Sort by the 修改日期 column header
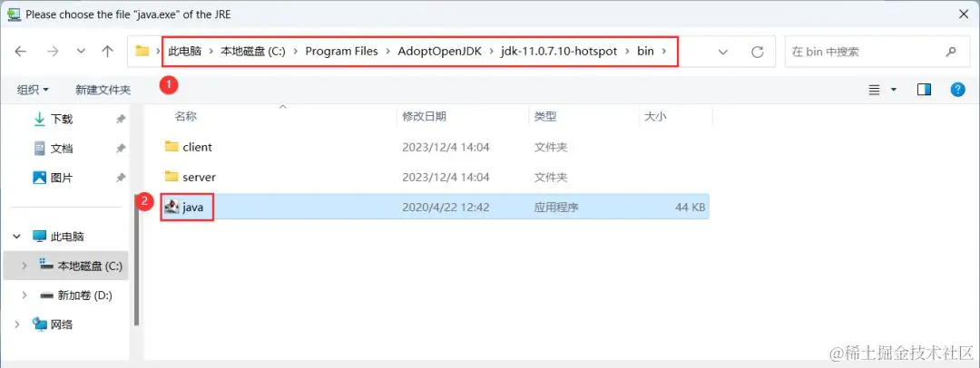The width and height of the screenshot is (980, 368). tap(425, 116)
